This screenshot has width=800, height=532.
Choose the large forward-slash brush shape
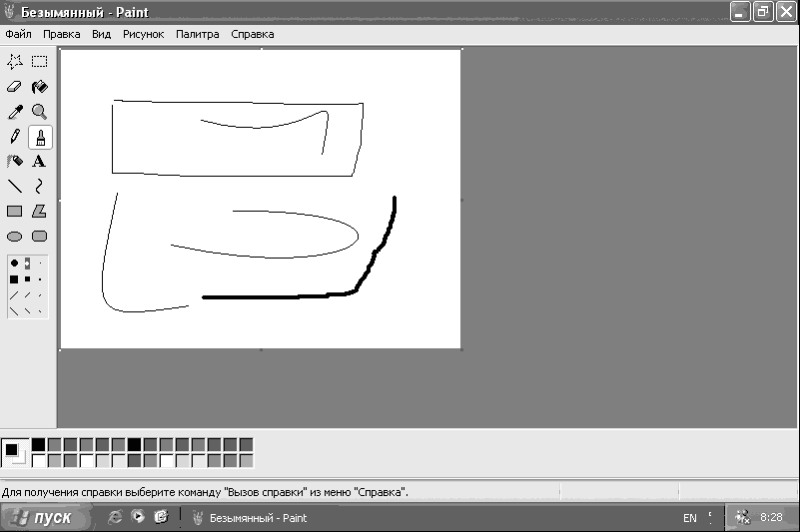[14, 294]
